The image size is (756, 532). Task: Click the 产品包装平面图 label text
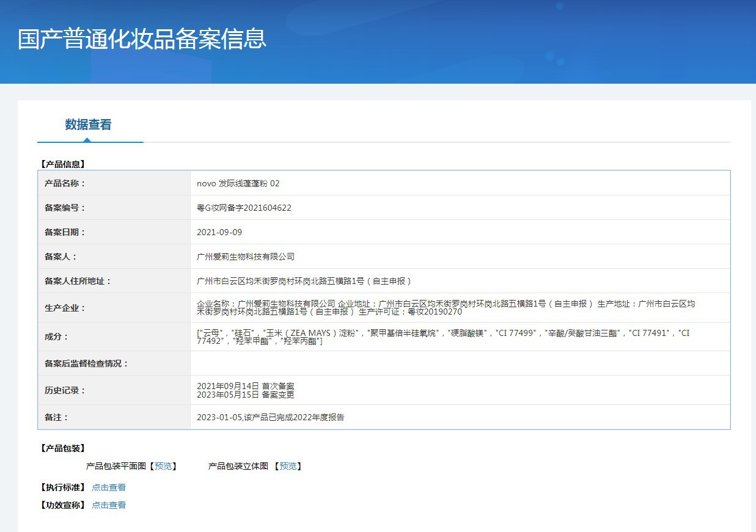point(116,466)
